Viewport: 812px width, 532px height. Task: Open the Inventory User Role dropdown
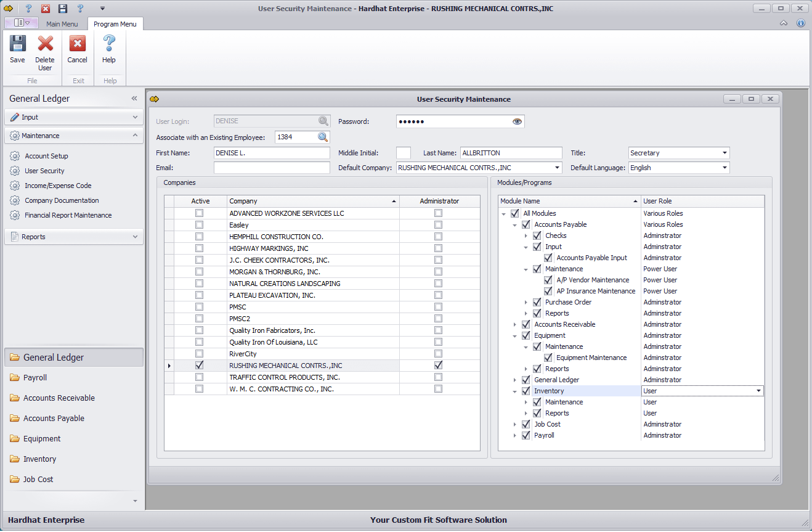pyautogui.click(x=758, y=391)
